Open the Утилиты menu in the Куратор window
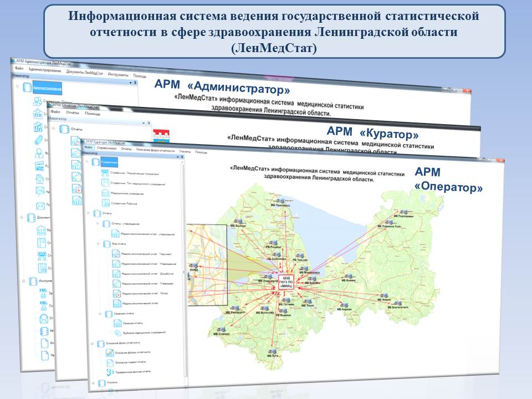532x399 pixels. pyautogui.click(x=185, y=151)
